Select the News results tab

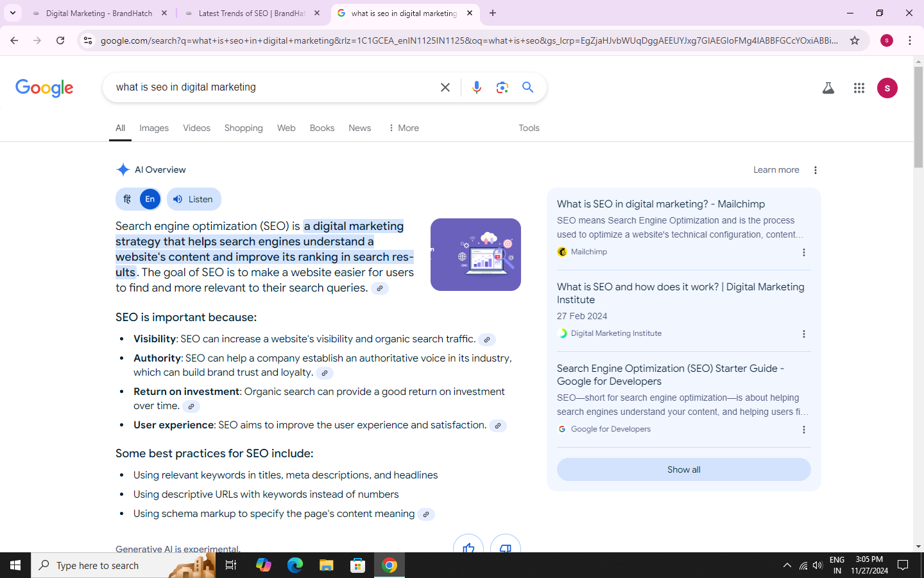360,128
